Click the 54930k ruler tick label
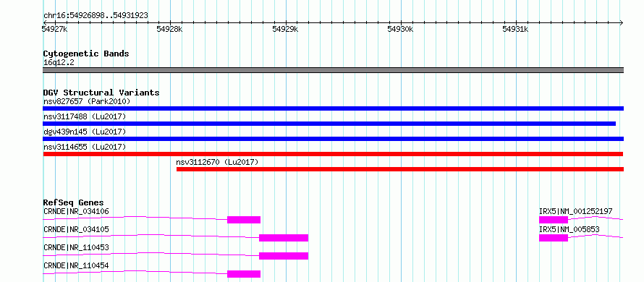The height and width of the screenshot is (282, 644). (x=400, y=30)
